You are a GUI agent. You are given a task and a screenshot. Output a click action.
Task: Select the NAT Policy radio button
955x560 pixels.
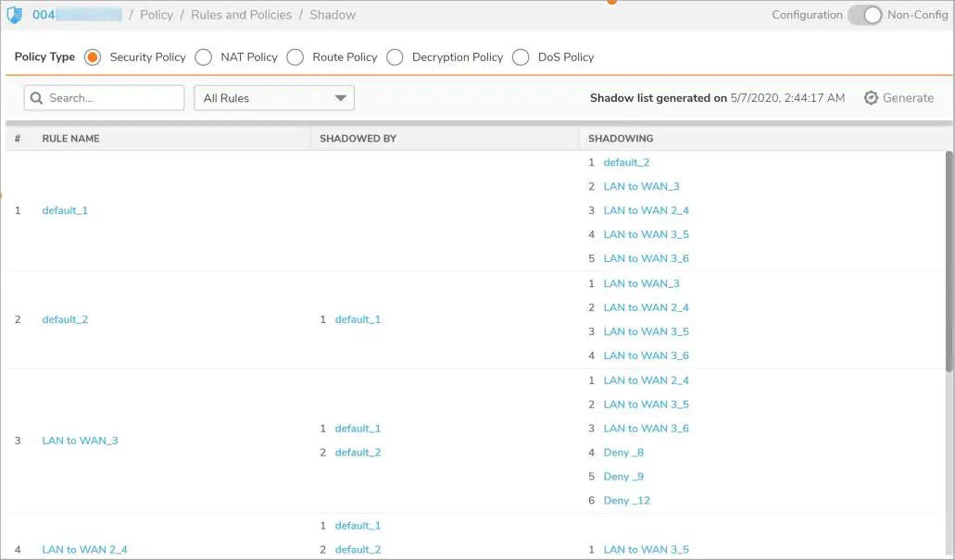[x=204, y=57]
